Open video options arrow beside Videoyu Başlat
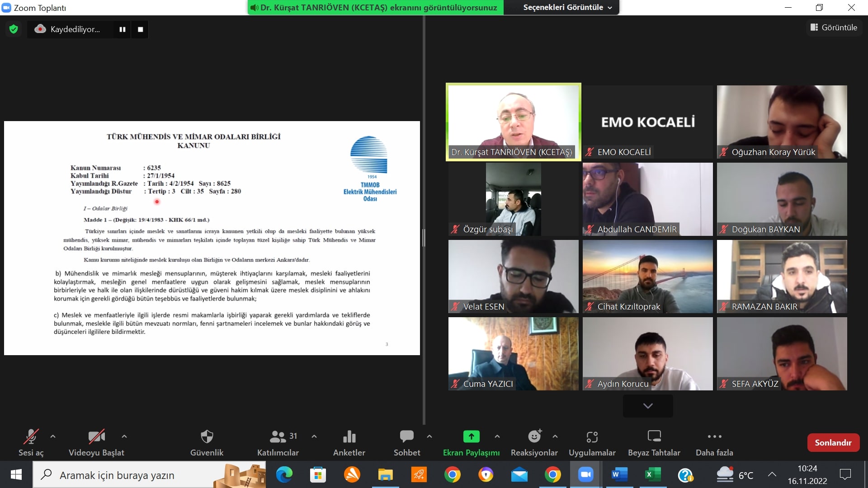 124,436
